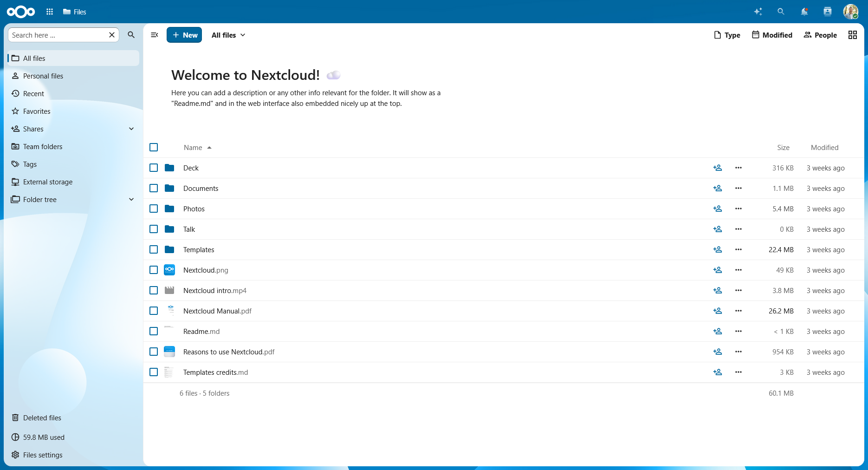Screen dimensions: 868x470
Task: Open user avatar menu
Action: 851,12
